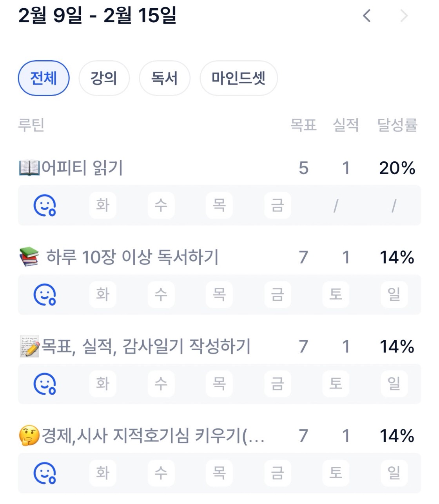Click the open book emoji for 어피티 읽기
This screenshot has height=504, width=439.
point(29,168)
